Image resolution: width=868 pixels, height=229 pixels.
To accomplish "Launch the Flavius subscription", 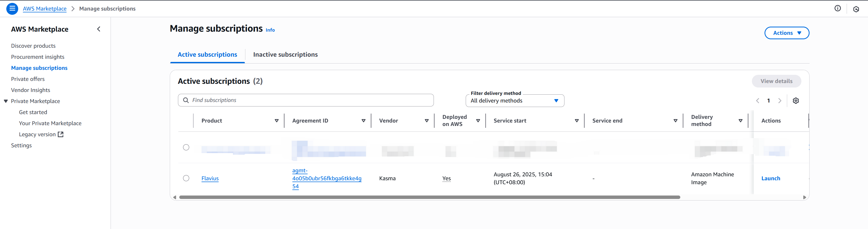I will coord(770,178).
